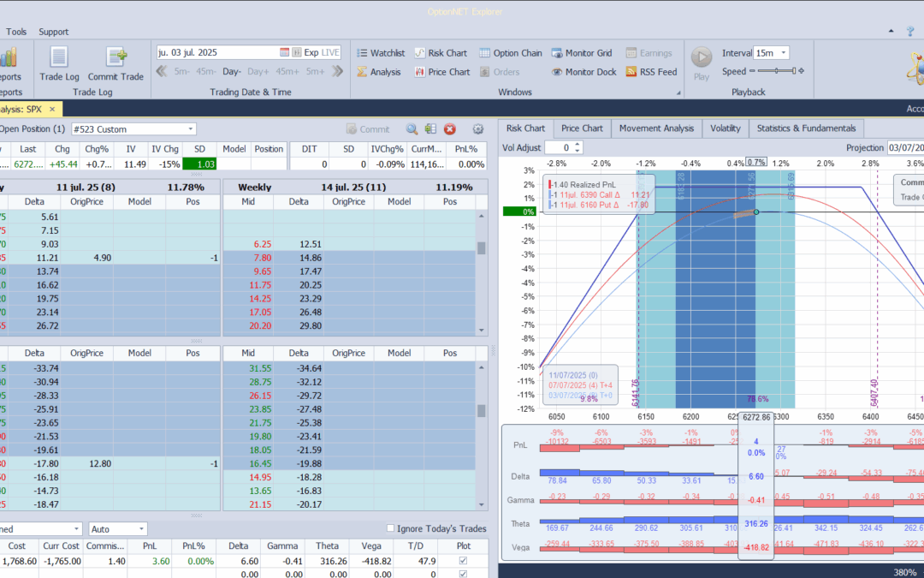Click the 45m+ time step button
The height and width of the screenshot is (578, 924).
(x=287, y=71)
